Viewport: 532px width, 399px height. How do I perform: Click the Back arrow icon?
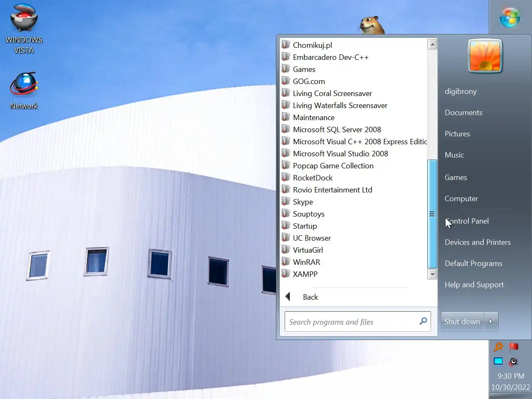[288, 297]
